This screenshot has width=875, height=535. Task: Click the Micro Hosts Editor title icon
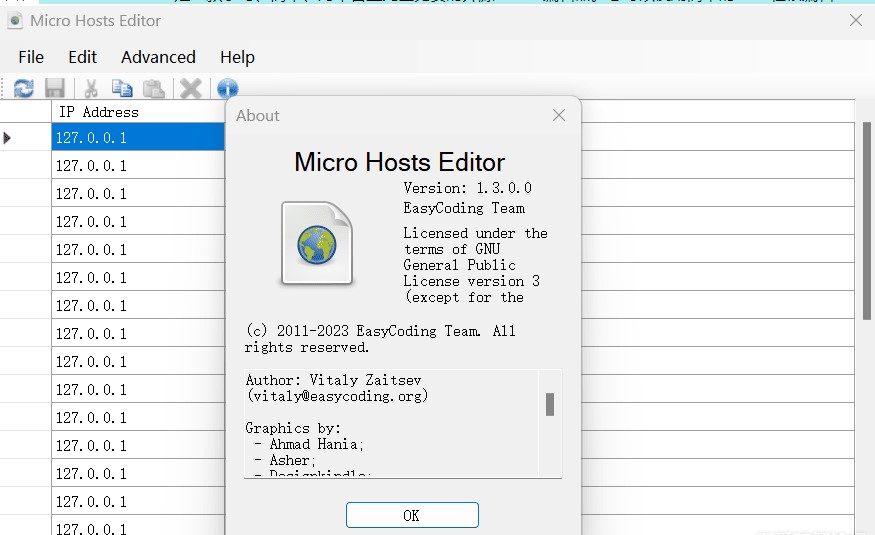[15, 21]
